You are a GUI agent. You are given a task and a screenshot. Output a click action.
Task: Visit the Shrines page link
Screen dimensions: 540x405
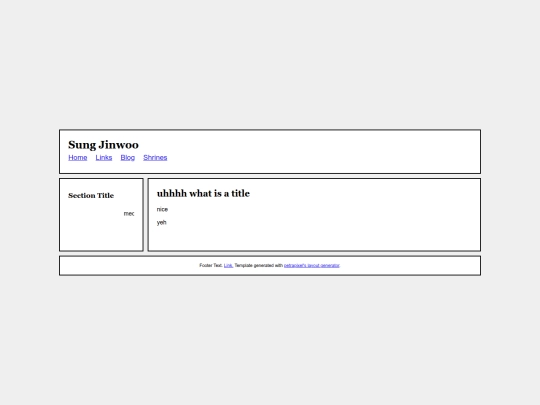[155, 157]
